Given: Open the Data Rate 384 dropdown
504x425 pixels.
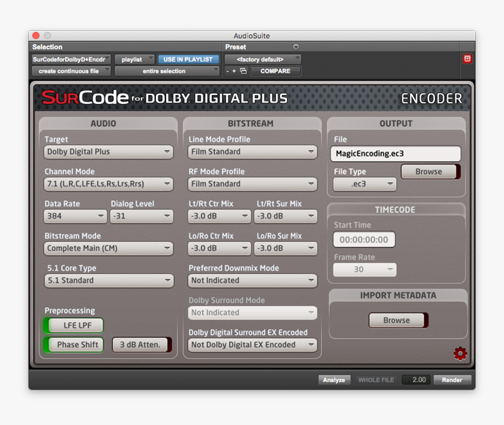Looking at the screenshot, I should click(75, 216).
